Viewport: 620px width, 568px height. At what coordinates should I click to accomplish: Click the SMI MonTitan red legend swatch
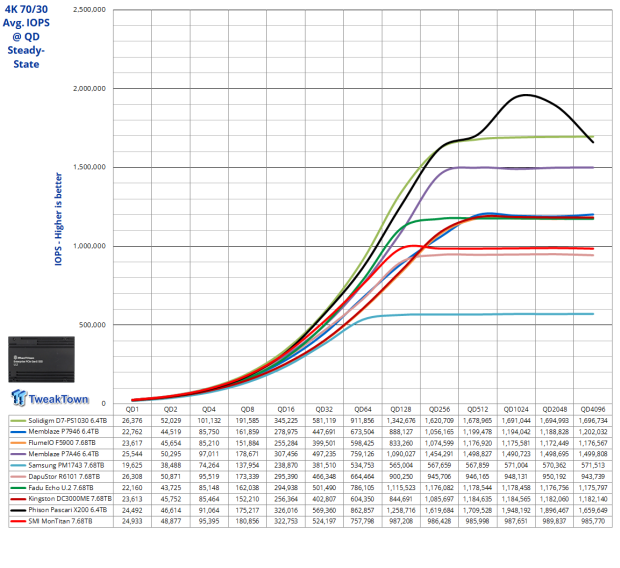click(x=18, y=521)
